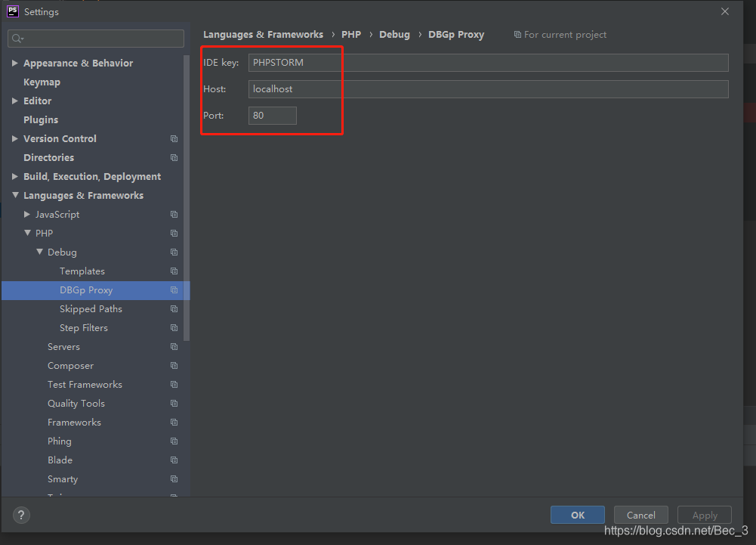Click project-level icon next to PHP

(x=174, y=233)
